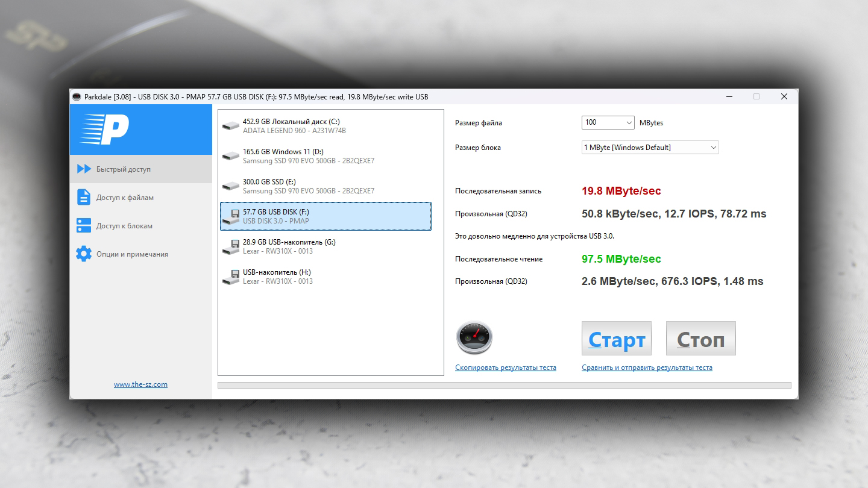Click the Быстрый доступ double-arrow icon
868x488 pixels.
coord(84,169)
